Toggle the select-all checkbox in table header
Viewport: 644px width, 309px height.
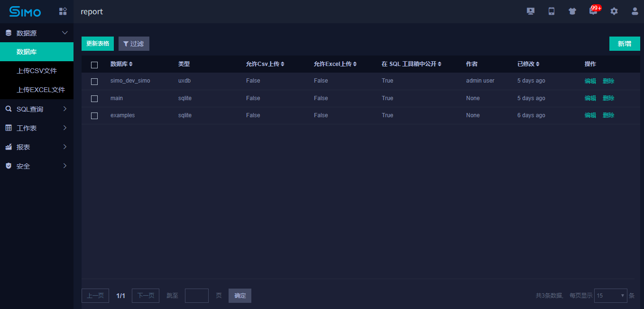94,65
